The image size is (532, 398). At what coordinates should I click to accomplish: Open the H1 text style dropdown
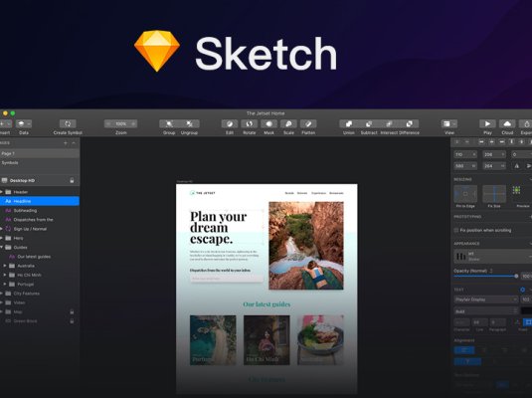[492, 257]
